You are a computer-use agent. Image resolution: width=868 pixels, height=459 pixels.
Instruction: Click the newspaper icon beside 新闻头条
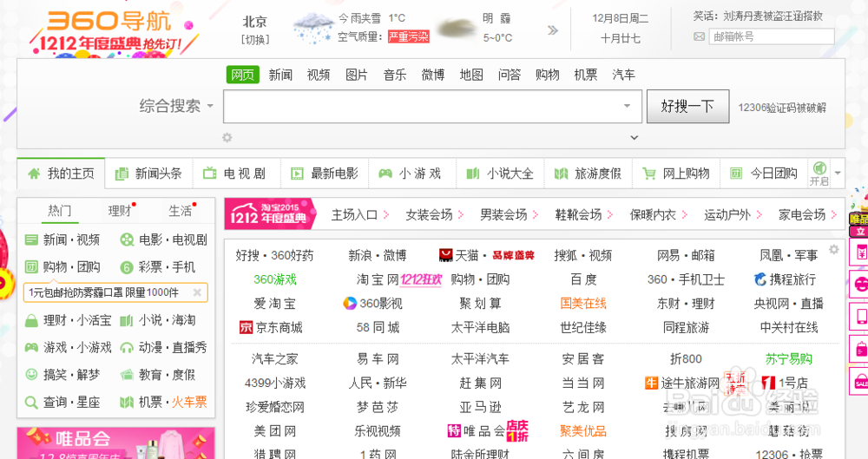[122, 174]
